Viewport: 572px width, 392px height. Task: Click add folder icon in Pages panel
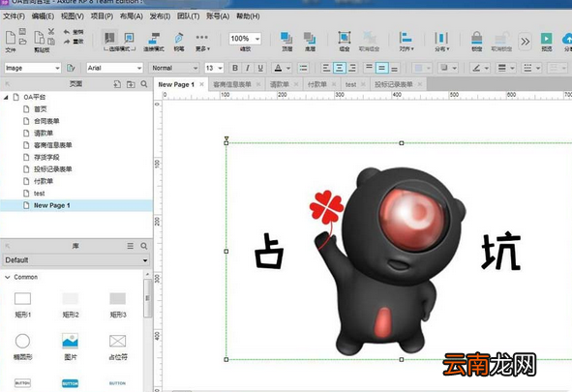[131, 84]
